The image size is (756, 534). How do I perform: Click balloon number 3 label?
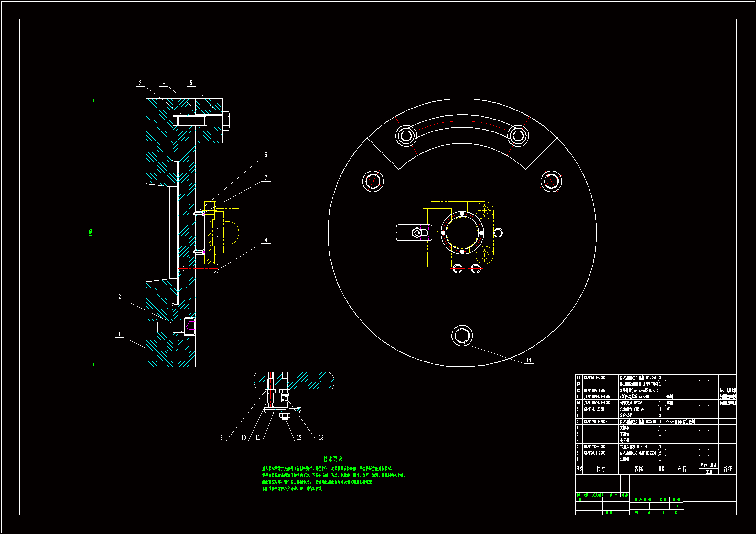click(x=140, y=83)
